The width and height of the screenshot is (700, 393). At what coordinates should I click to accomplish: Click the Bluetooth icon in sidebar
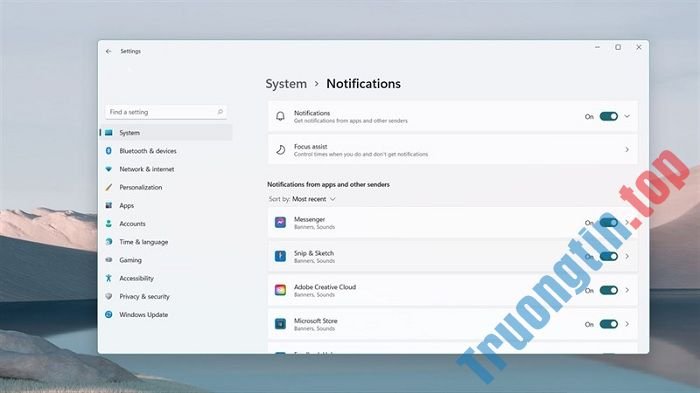108,151
